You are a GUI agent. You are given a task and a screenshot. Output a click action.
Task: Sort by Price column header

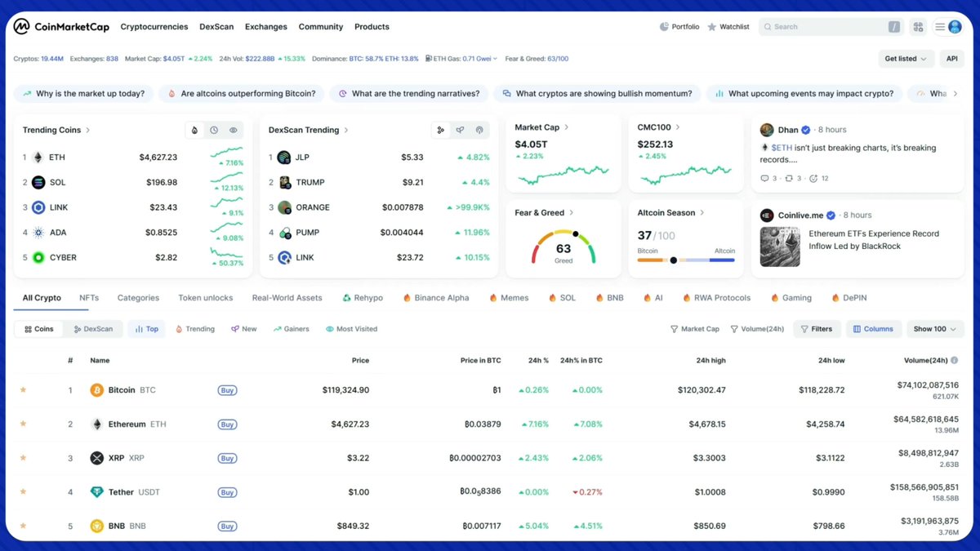pyautogui.click(x=360, y=360)
